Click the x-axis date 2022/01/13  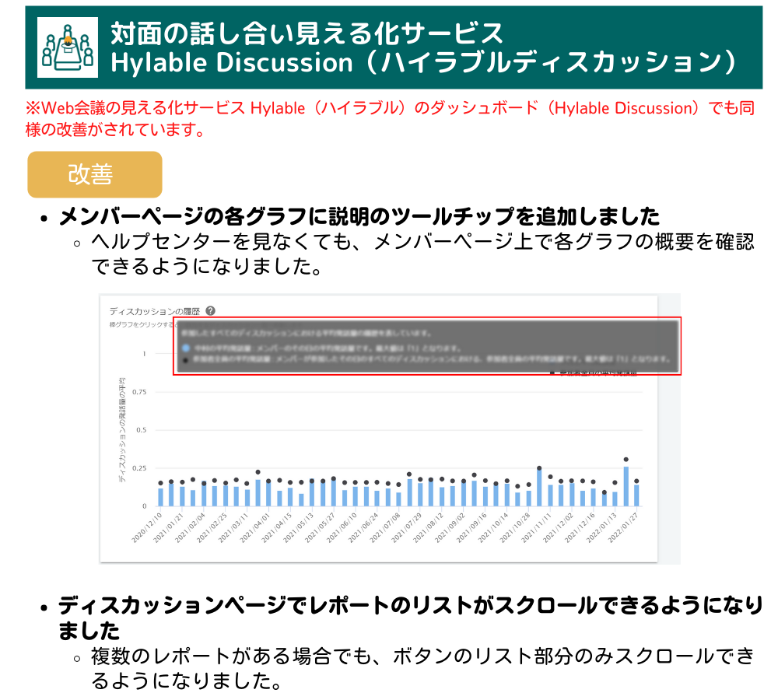602,528
